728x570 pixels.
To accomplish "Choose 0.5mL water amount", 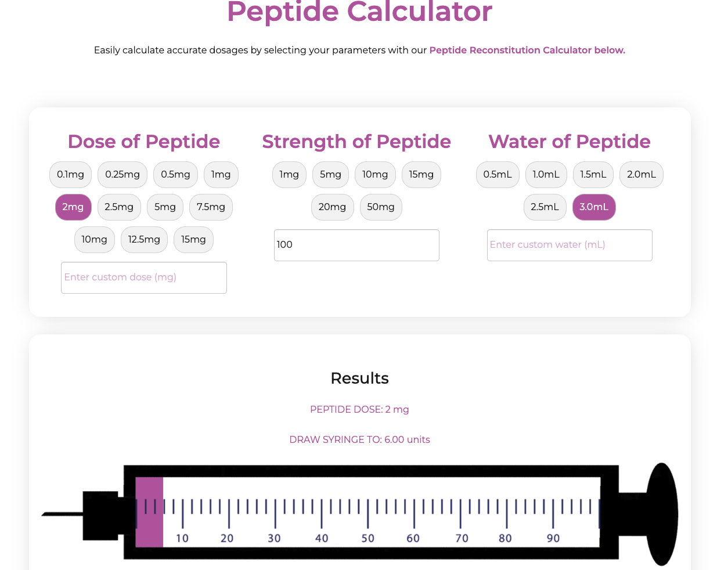I will pos(498,175).
